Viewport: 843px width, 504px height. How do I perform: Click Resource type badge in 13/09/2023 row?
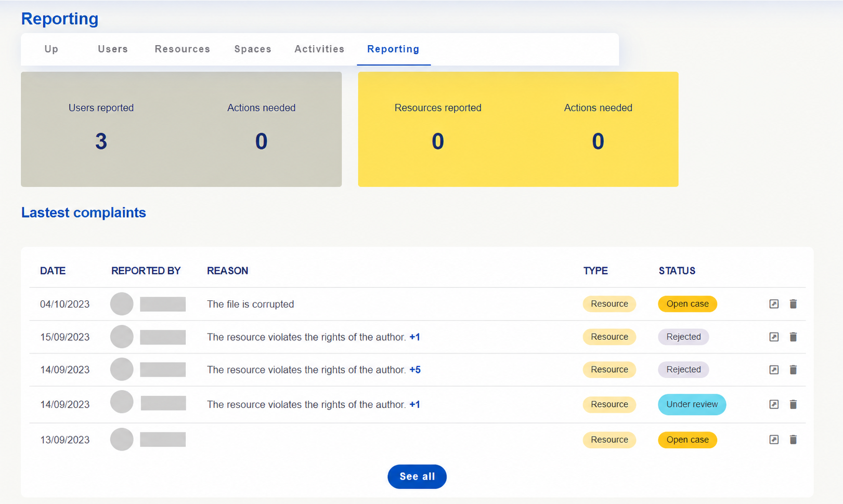tap(609, 440)
